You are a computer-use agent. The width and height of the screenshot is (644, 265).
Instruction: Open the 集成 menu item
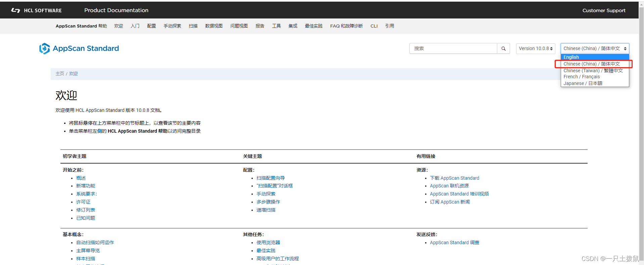pos(293,26)
